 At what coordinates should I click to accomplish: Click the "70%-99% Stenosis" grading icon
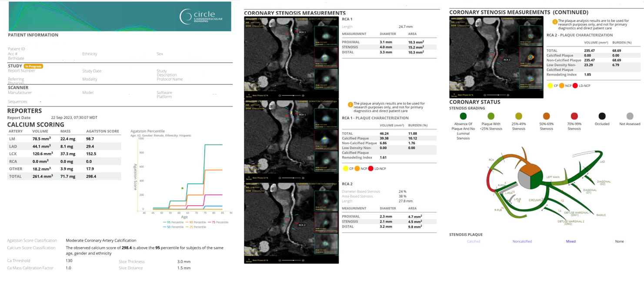point(574,117)
